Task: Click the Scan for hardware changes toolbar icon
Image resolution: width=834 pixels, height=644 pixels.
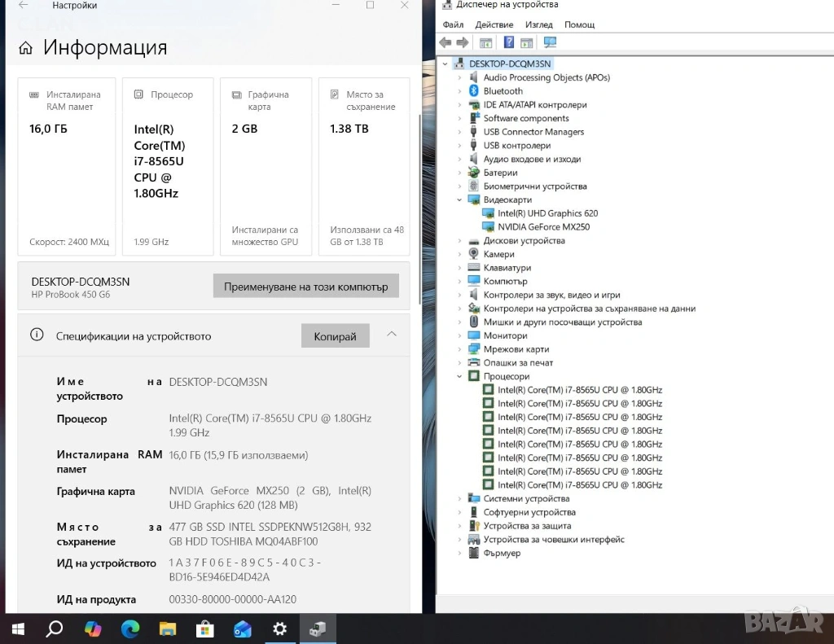Action: pos(550,42)
